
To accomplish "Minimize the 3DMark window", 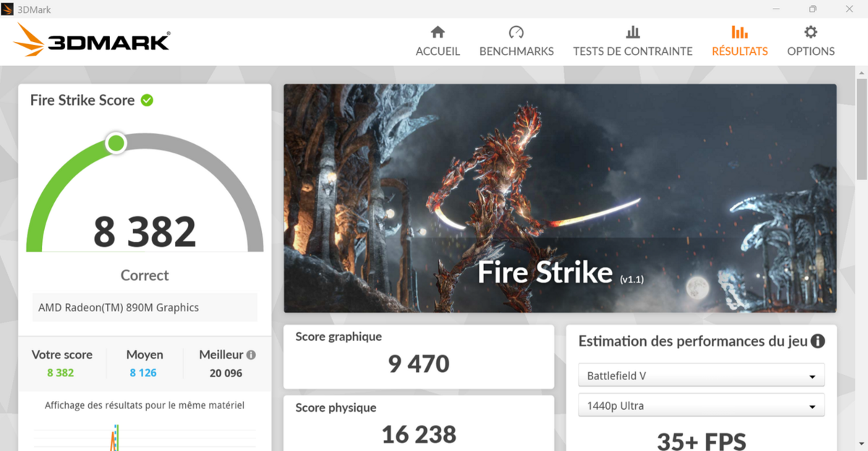I will [777, 9].
